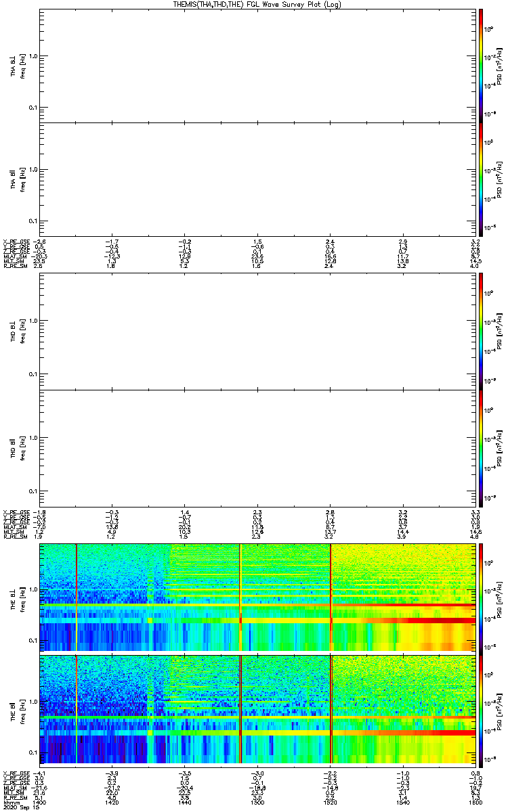The width and height of the screenshot is (508, 812).
Task: Select the empty THA BL spectrogram panel
Action: 257,66
